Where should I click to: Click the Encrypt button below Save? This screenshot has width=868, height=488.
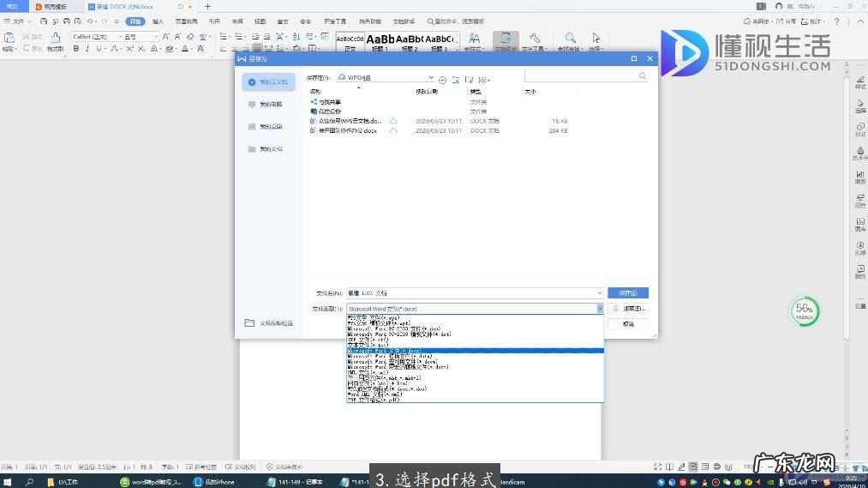(x=628, y=309)
